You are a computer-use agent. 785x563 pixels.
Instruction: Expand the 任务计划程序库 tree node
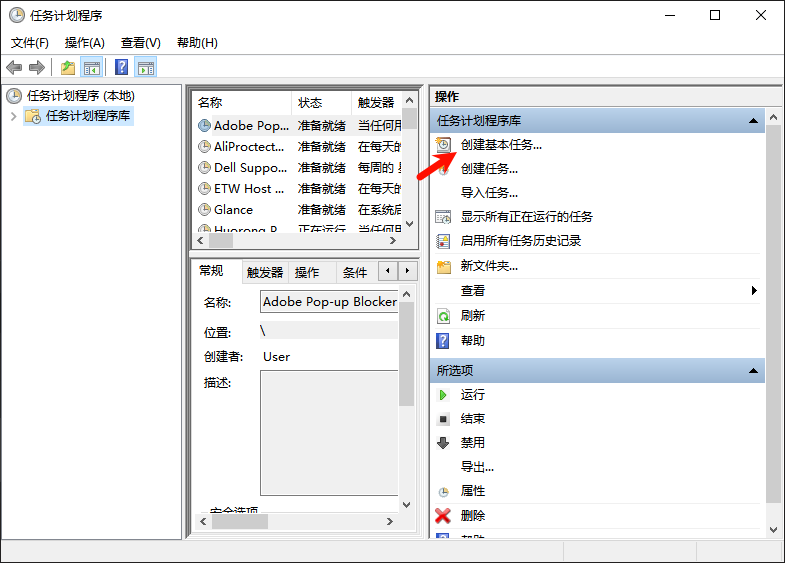click(13, 116)
